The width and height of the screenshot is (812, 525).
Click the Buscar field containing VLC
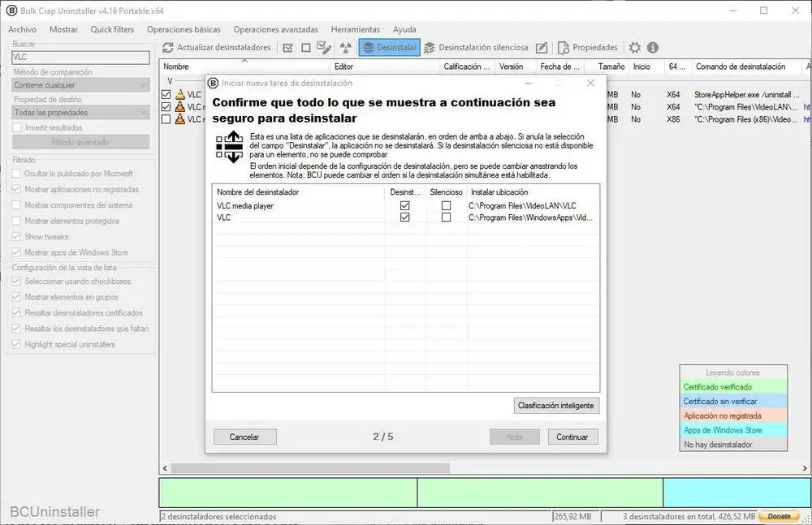(x=80, y=58)
